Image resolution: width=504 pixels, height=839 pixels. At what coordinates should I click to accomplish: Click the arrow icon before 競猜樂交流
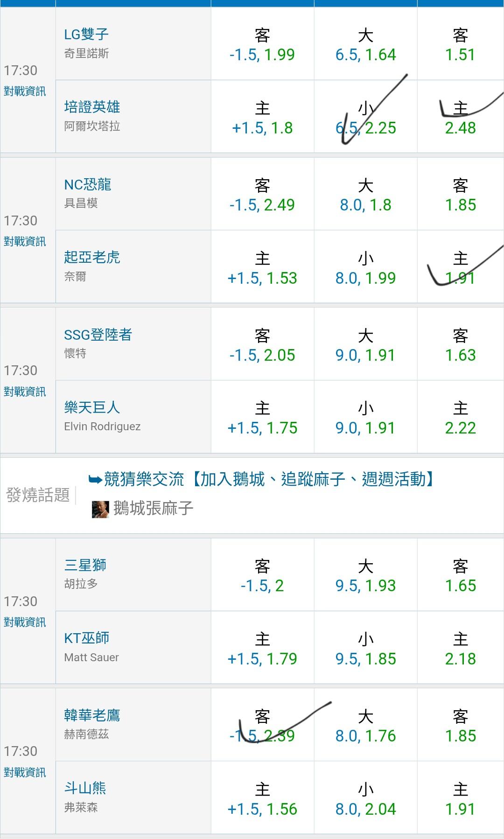tap(95, 480)
